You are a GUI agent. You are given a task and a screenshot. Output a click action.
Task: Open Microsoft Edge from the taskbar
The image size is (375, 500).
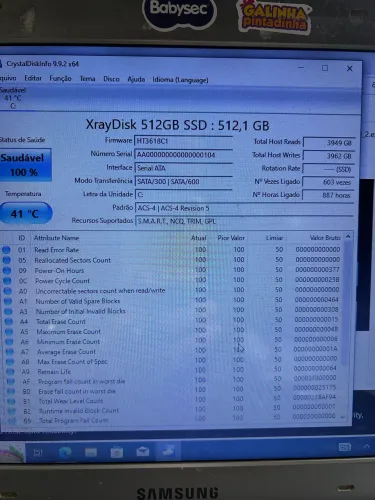(x=65, y=452)
